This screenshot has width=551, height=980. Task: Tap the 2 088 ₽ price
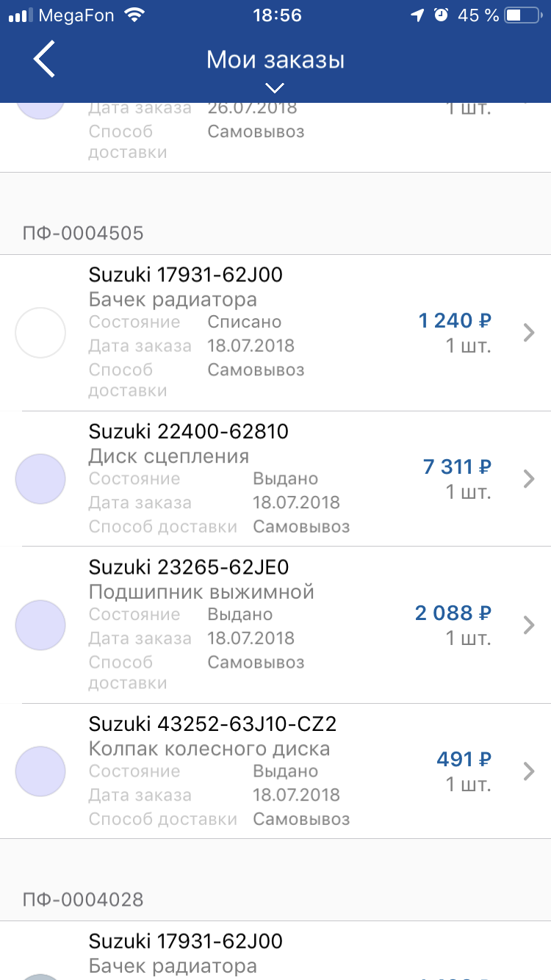[x=453, y=613]
